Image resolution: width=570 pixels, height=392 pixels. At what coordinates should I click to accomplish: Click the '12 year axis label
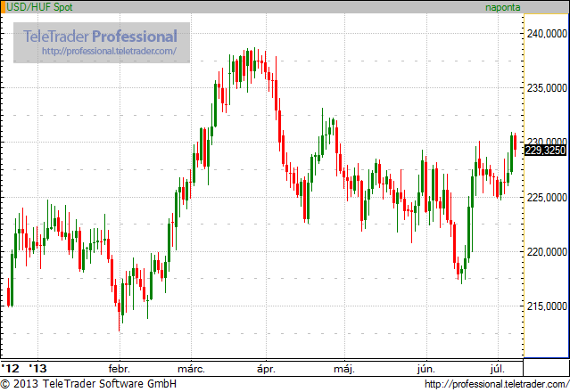10,369
